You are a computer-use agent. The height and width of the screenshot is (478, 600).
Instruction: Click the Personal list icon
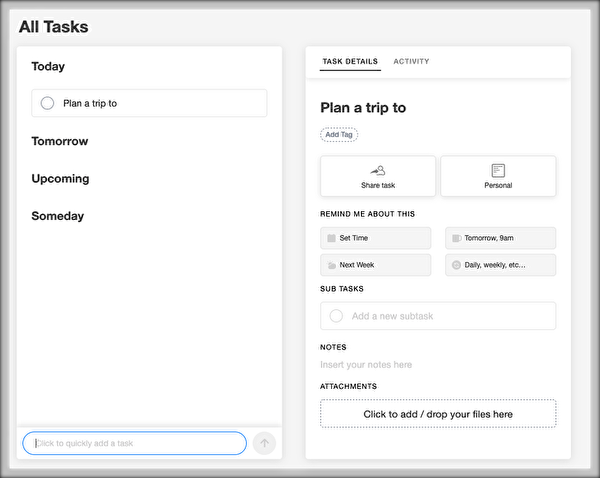pyautogui.click(x=498, y=170)
